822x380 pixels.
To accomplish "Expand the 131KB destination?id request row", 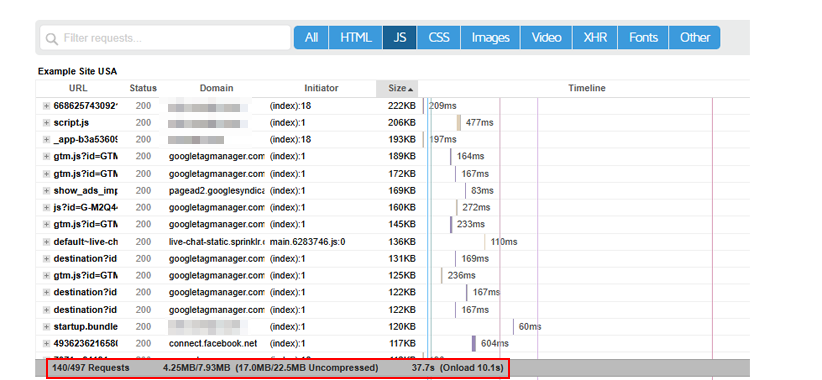I will point(47,258).
